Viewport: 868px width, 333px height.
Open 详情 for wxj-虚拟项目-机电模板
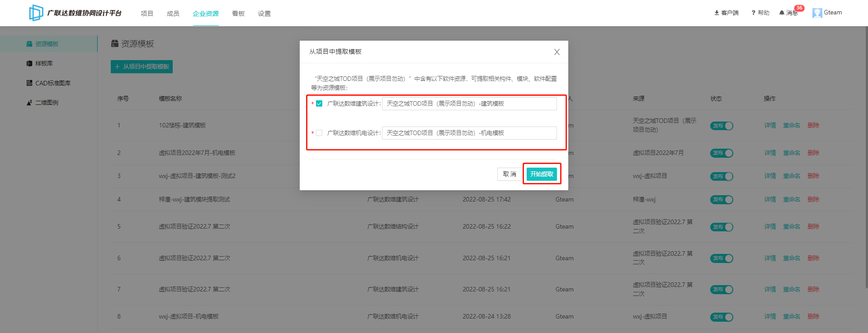coord(770,316)
